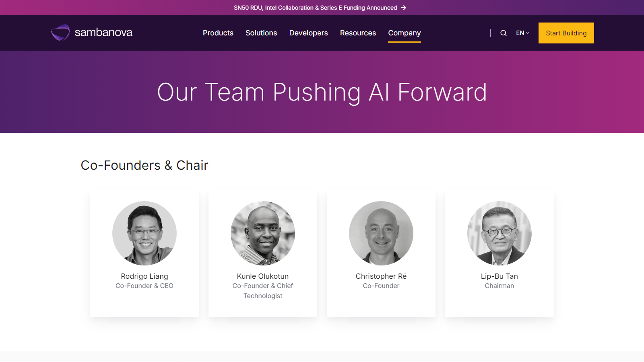
Task: Click the announcement banner arrow icon
Action: (404, 8)
